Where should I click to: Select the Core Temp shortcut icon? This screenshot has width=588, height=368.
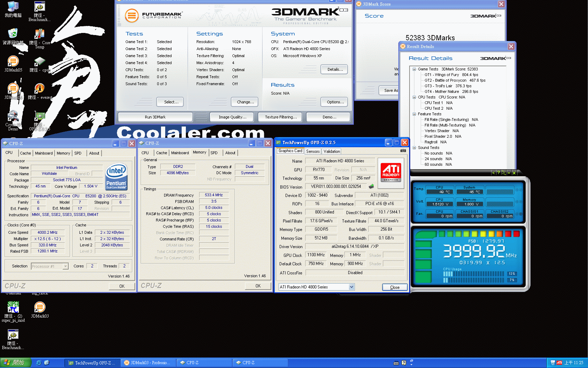pos(40,39)
